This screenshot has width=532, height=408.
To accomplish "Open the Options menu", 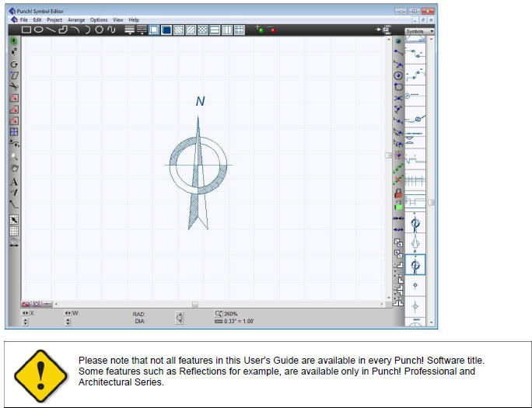I will (x=99, y=20).
